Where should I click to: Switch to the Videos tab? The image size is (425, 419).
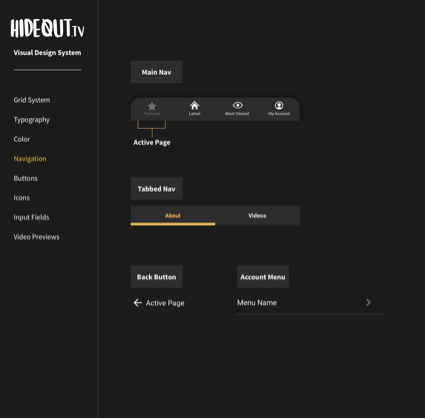[x=257, y=216]
